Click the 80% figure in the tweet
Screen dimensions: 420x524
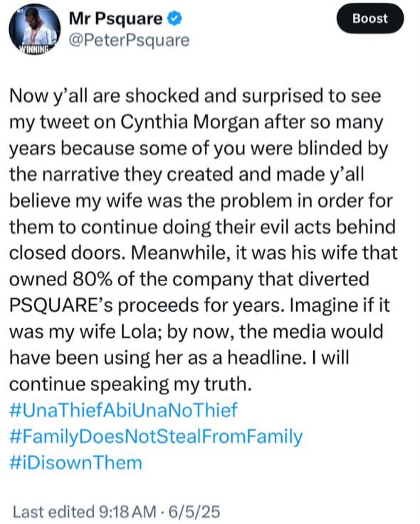tap(92, 279)
